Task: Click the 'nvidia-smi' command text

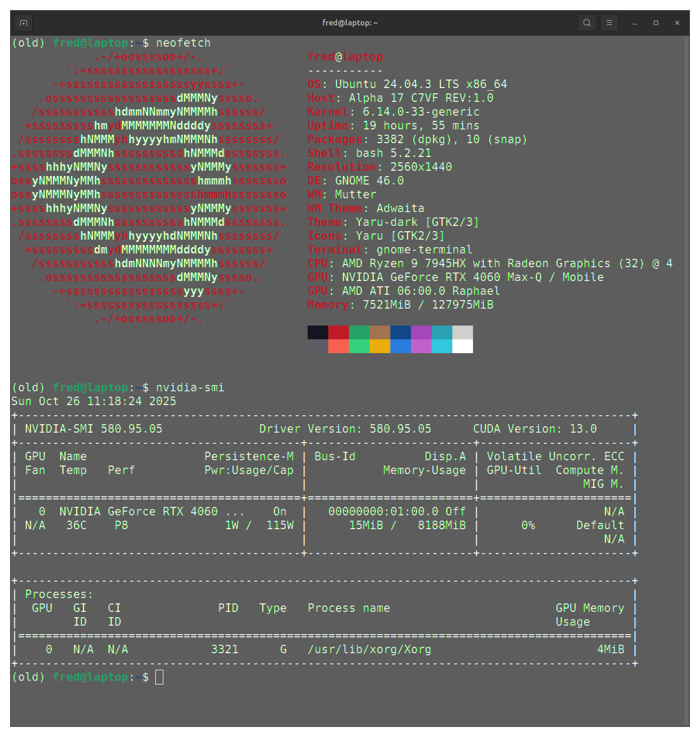Action: point(190,388)
